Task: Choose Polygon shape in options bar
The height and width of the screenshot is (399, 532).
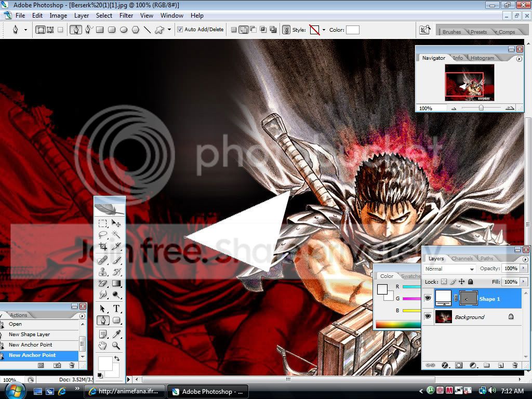Action: pyautogui.click(x=136, y=30)
